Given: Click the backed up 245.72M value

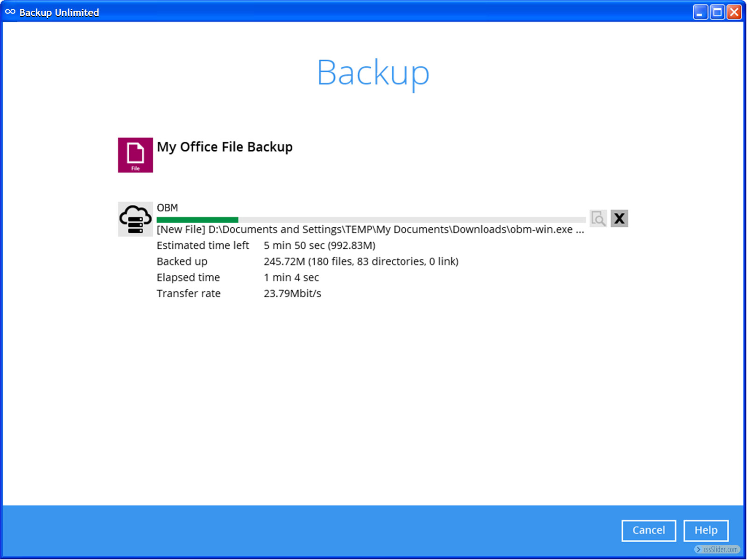Looking at the screenshot, I should 360,261.
